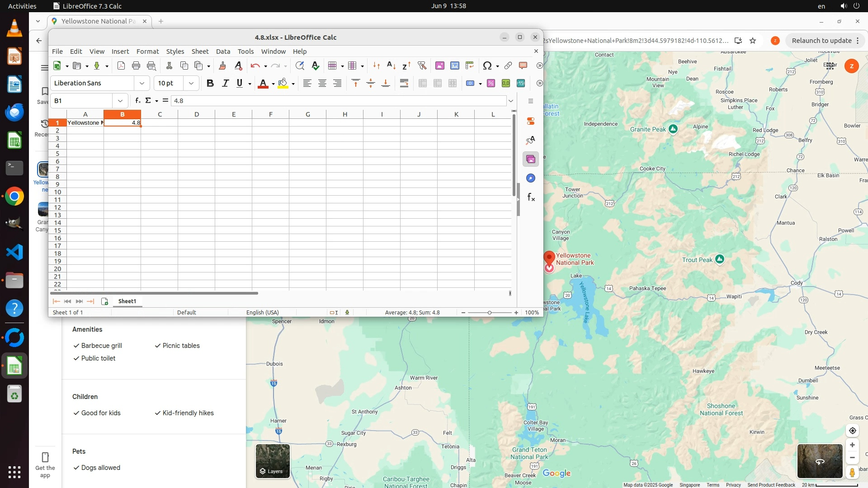This screenshot has height=488, width=868.
Task: Open Function Wizard beside Name Box
Action: [x=138, y=101]
